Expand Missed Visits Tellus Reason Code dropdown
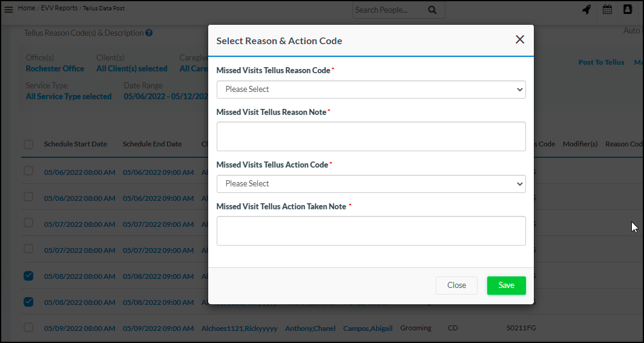This screenshot has width=644, height=343. pyautogui.click(x=370, y=90)
